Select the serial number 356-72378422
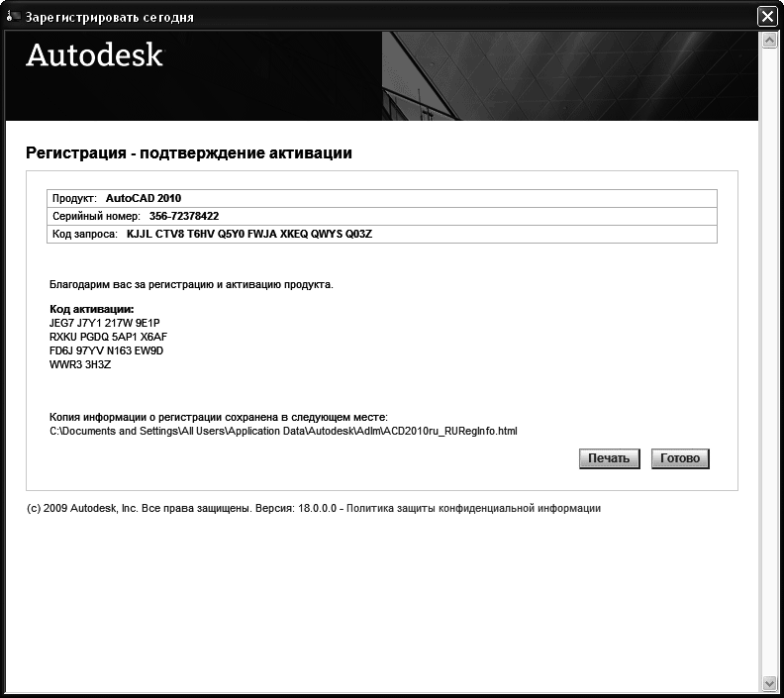The height and width of the screenshot is (698, 784). pos(184,216)
